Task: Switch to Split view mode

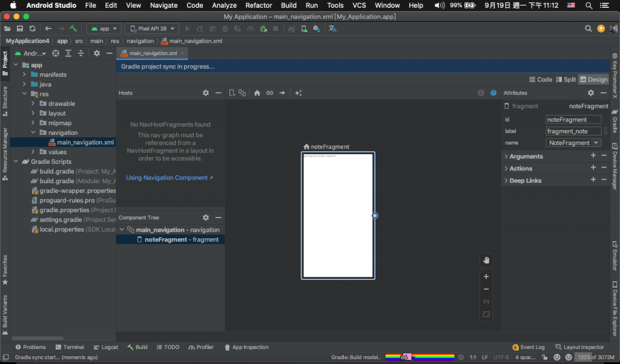Action: pos(566,79)
